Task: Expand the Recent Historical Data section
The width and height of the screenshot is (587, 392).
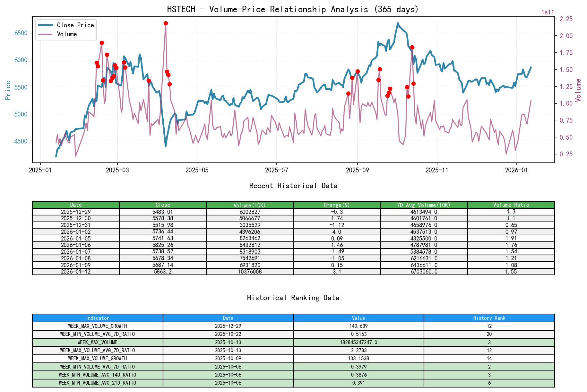Action: [x=293, y=186]
